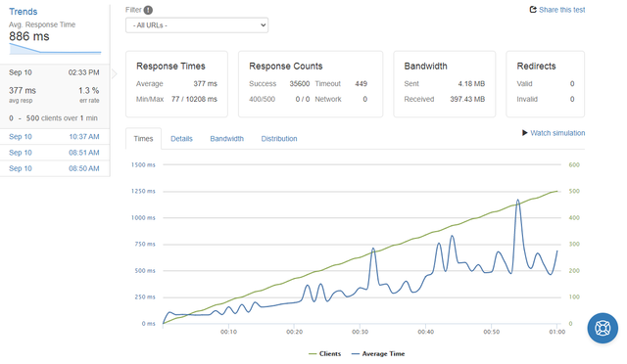Open the round lifebuoy help button
627x364 pixels.
coord(603,328)
